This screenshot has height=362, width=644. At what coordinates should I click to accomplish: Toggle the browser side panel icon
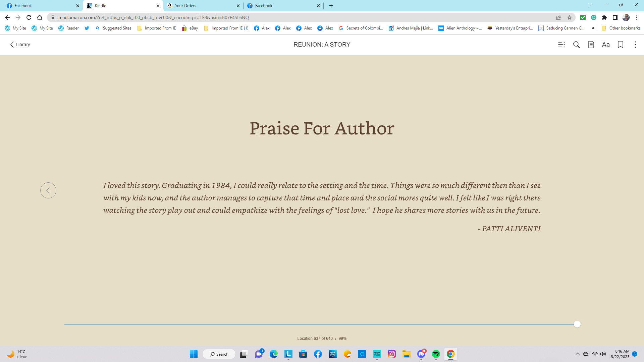pos(615,17)
